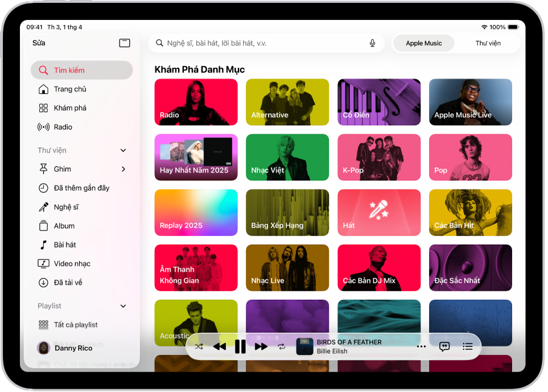The height and width of the screenshot is (392, 548).
Task: Select Tìm kiếm in the sidebar
Action: [82, 70]
